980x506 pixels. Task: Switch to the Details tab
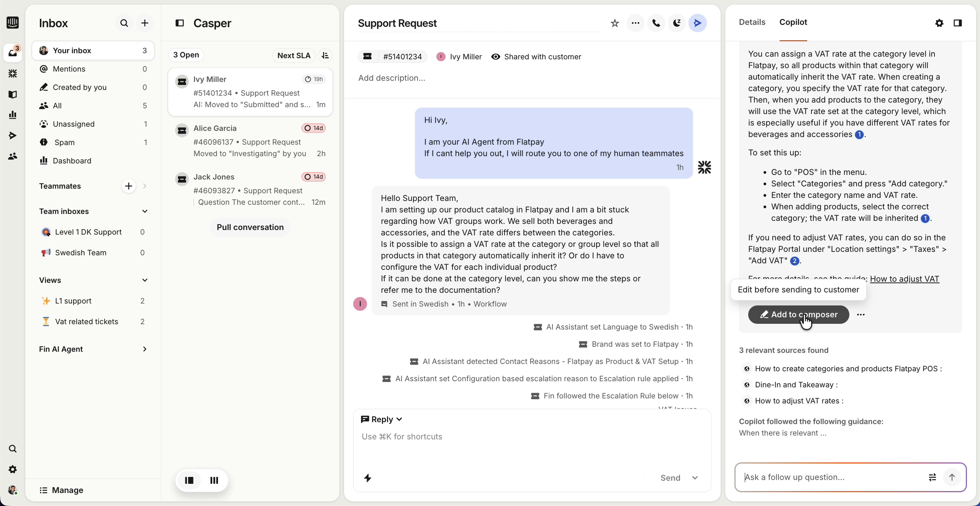tap(751, 22)
